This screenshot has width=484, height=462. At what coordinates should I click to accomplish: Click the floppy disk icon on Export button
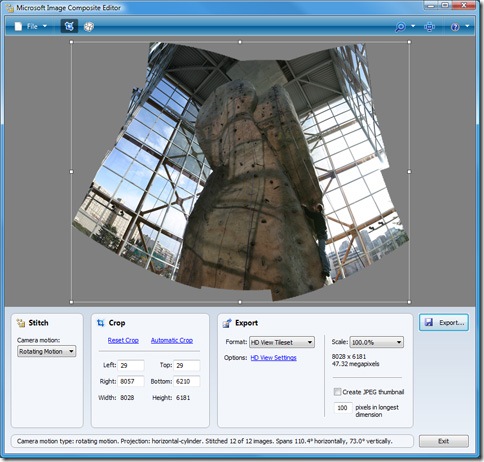click(x=429, y=322)
